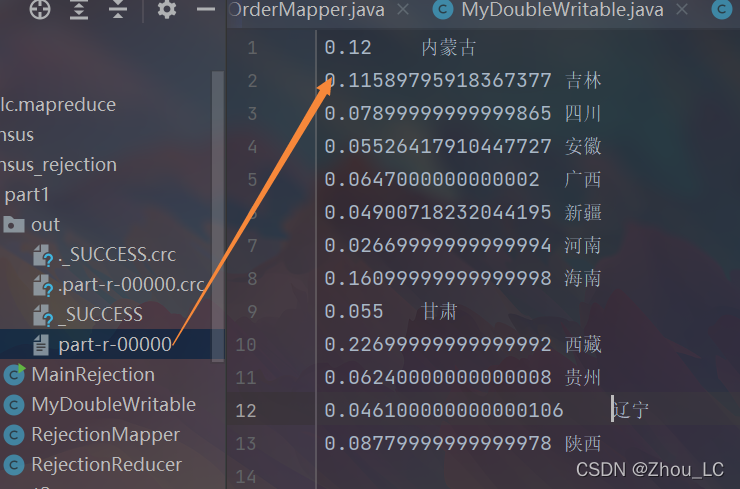The image size is (740, 489).
Task: Click the value 0.05526417910447727
Action: point(438,147)
